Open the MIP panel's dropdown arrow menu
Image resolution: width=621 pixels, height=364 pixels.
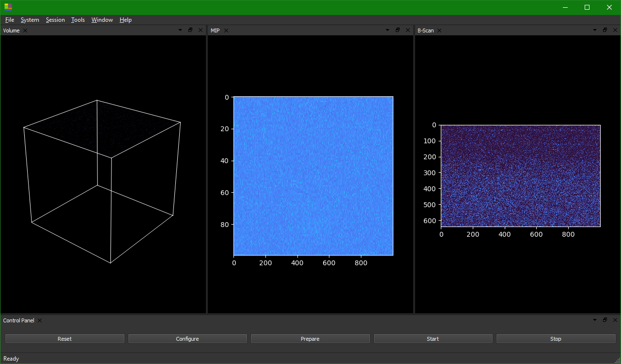click(x=387, y=30)
